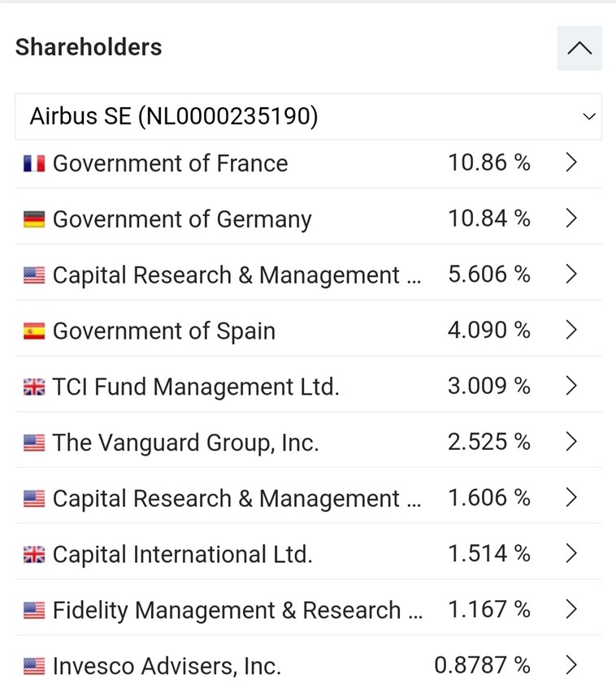Click the France flag icon

(34, 163)
